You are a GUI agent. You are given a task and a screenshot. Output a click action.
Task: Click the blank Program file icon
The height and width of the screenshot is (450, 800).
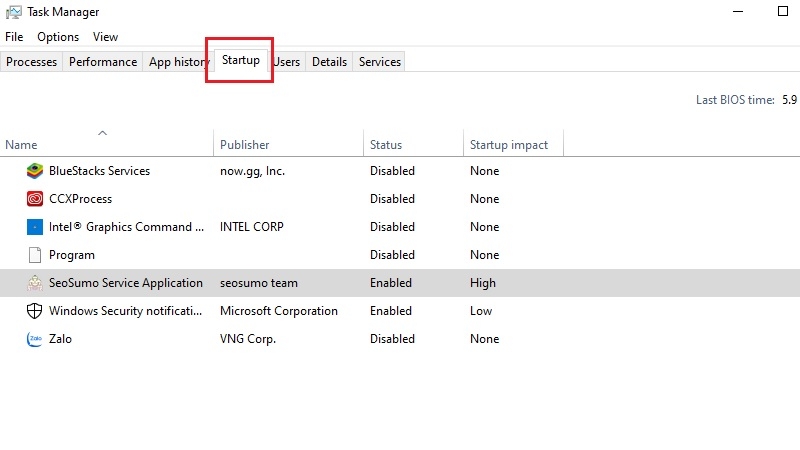click(x=34, y=255)
